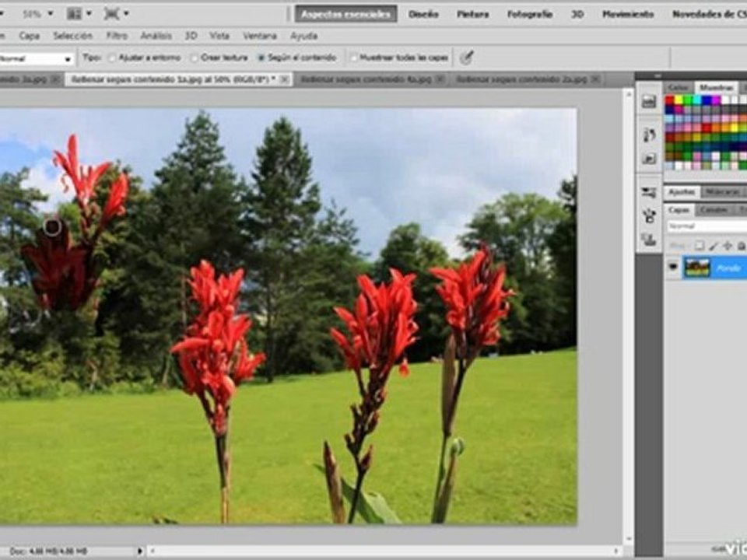Switch to the Máscaras panel tab
Screen dimensions: 747x560
point(722,192)
